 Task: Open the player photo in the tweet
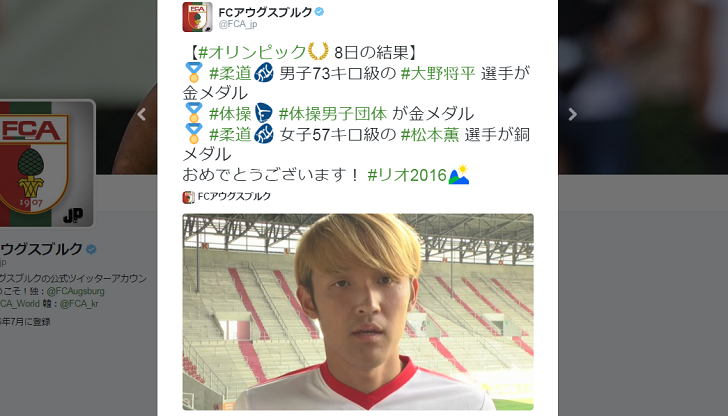click(358, 312)
